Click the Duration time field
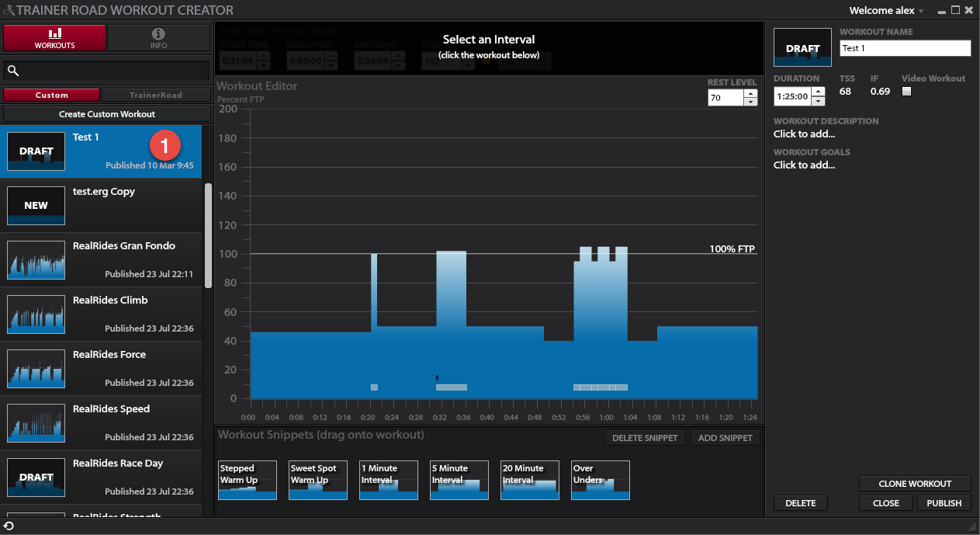The height and width of the screenshot is (535, 980). tap(791, 97)
